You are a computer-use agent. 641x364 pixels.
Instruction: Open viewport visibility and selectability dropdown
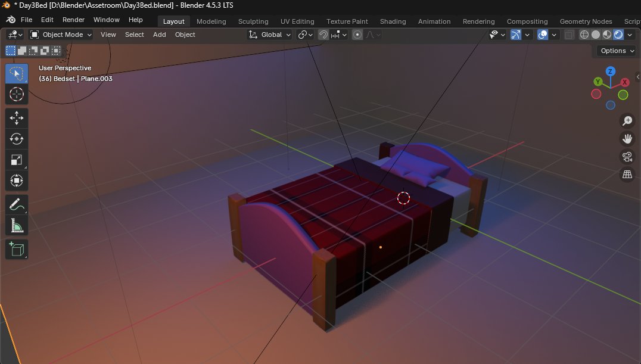pyautogui.click(x=497, y=35)
